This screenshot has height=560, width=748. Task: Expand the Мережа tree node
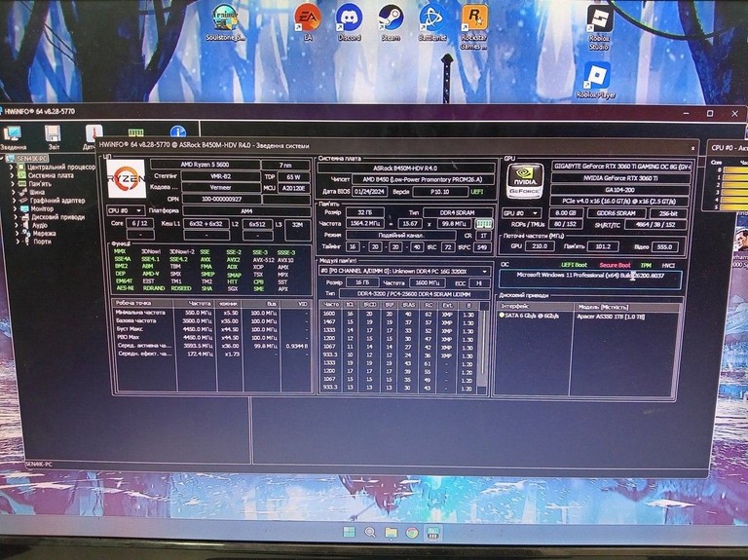pyautogui.click(x=19, y=234)
